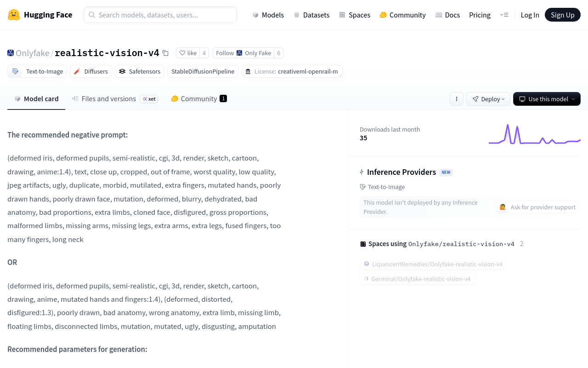The width and height of the screenshot is (588, 368).
Task: Open the Community tab
Action: click(199, 98)
